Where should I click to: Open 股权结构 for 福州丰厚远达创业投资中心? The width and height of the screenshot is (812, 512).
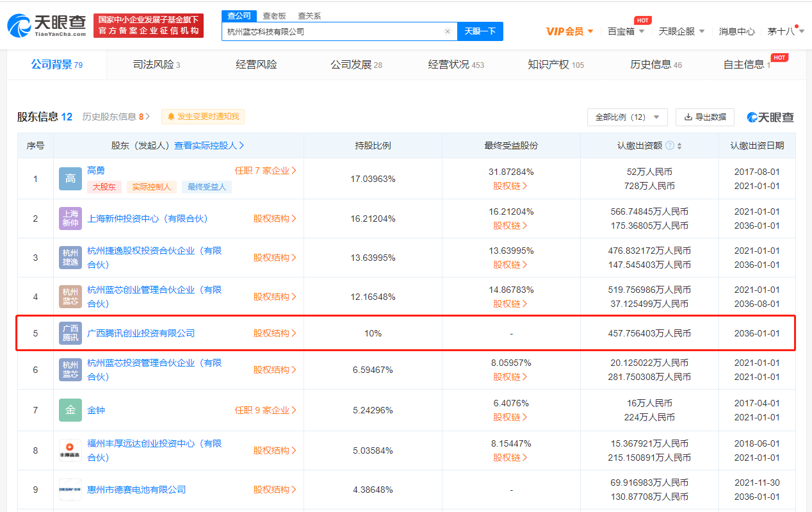pos(275,450)
